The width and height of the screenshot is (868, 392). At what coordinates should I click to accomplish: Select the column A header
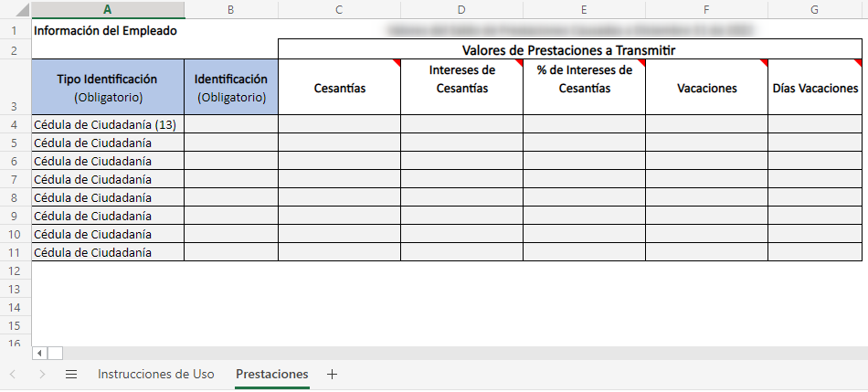pos(108,10)
